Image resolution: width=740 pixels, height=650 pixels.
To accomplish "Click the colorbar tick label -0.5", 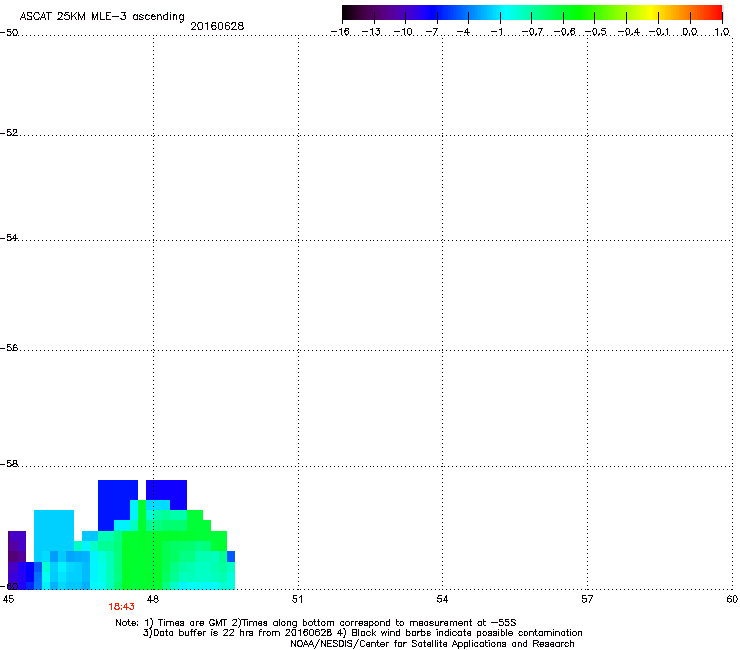I will (596, 32).
